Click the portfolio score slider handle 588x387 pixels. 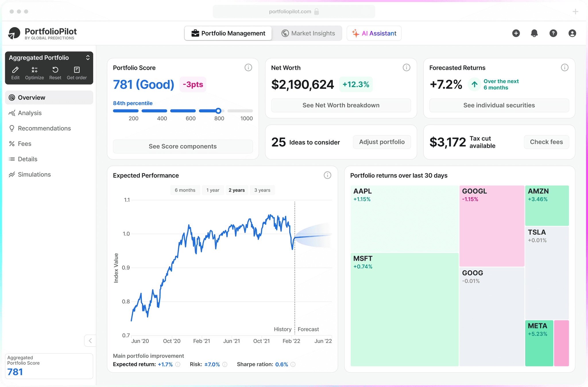coord(218,111)
